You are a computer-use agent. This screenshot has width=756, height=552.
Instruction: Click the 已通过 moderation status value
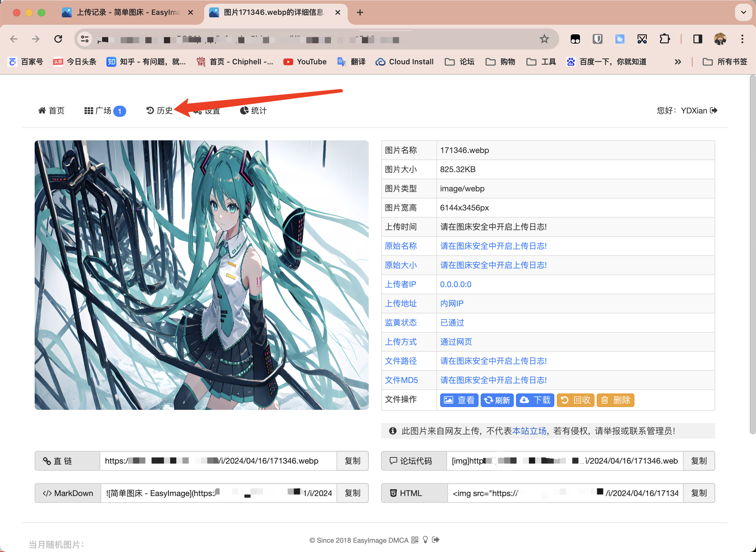pos(452,323)
